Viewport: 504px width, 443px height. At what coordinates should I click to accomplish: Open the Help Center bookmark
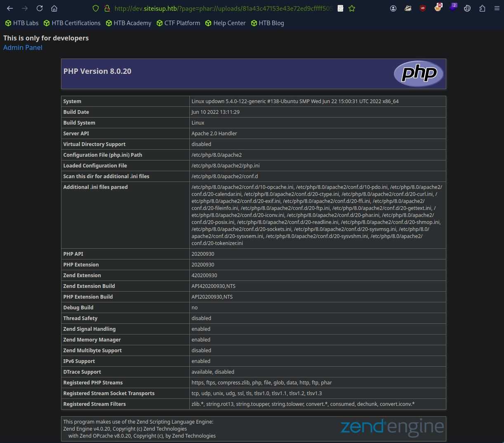[226, 23]
